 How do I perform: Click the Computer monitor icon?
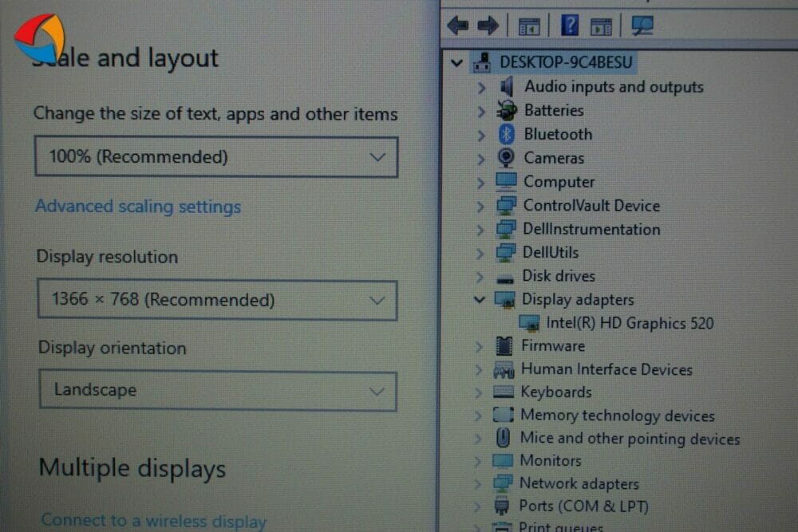tap(506, 182)
